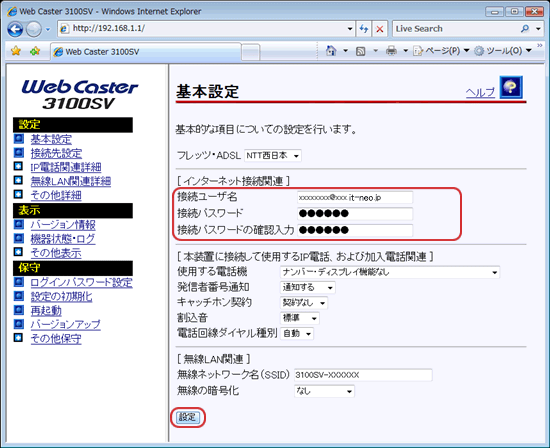Expand the Home button dropdown arrow
Viewport: 550px width, 448px height.
coord(346,51)
